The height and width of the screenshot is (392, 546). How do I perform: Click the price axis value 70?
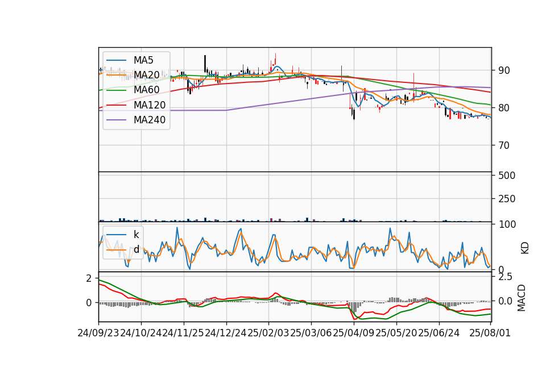click(504, 145)
